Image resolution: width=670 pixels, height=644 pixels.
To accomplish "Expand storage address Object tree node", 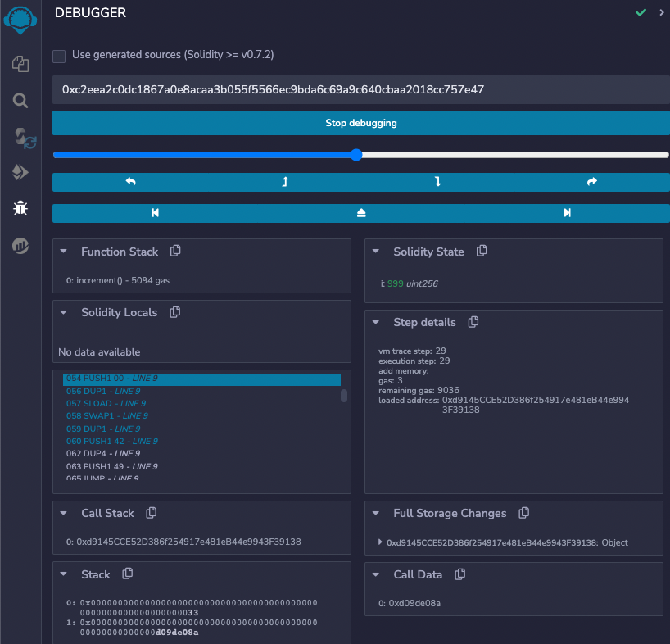I will [380, 542].
